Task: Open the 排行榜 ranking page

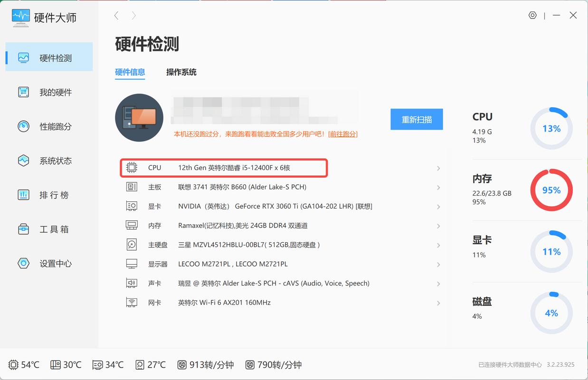Action: coord(49,195)
